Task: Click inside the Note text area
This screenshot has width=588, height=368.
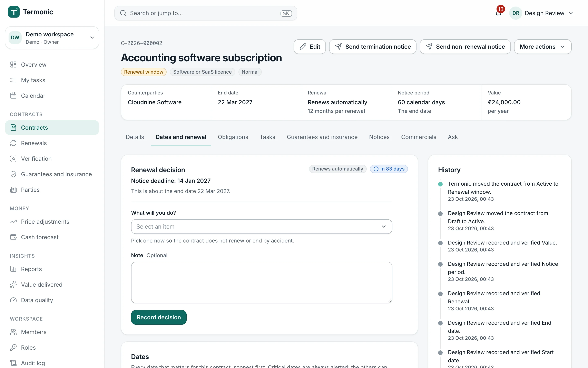Action: [262, 283]
